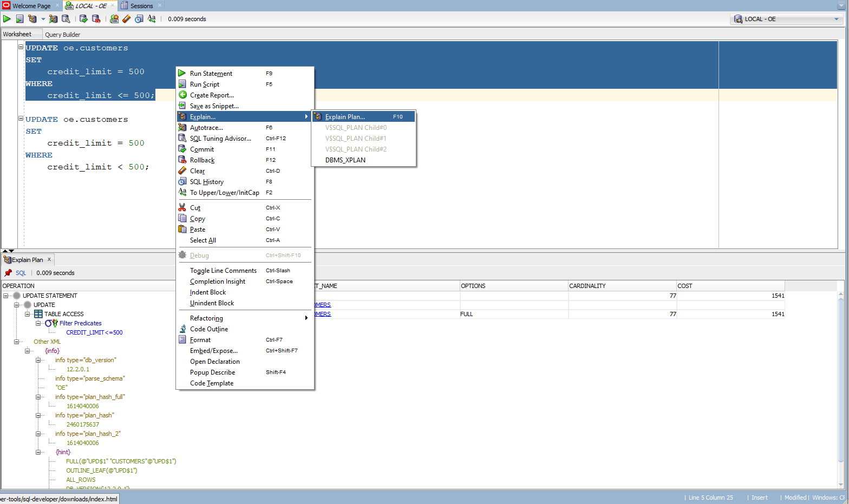The height and width of the screenshot is (504, 849).
Task: Select Popup Describe menu entry
Action: (245, 372)
